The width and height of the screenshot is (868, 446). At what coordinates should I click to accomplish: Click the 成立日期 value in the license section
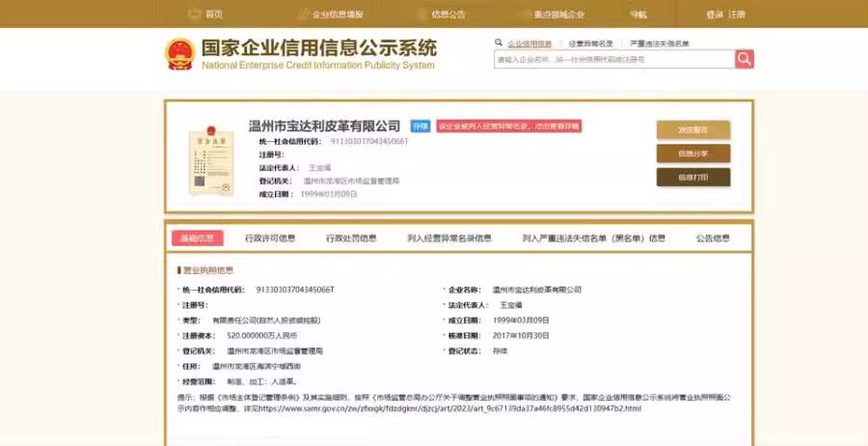coord(521,321)
